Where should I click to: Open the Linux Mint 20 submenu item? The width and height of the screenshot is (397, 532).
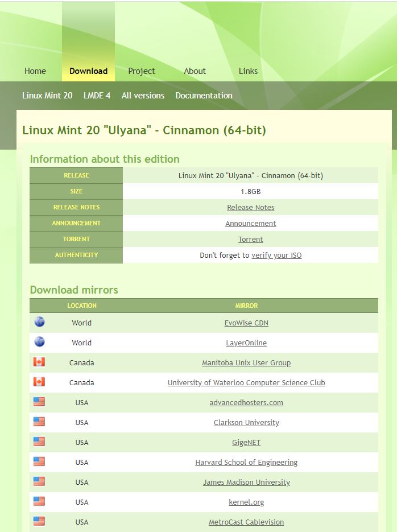coord(47,96)
